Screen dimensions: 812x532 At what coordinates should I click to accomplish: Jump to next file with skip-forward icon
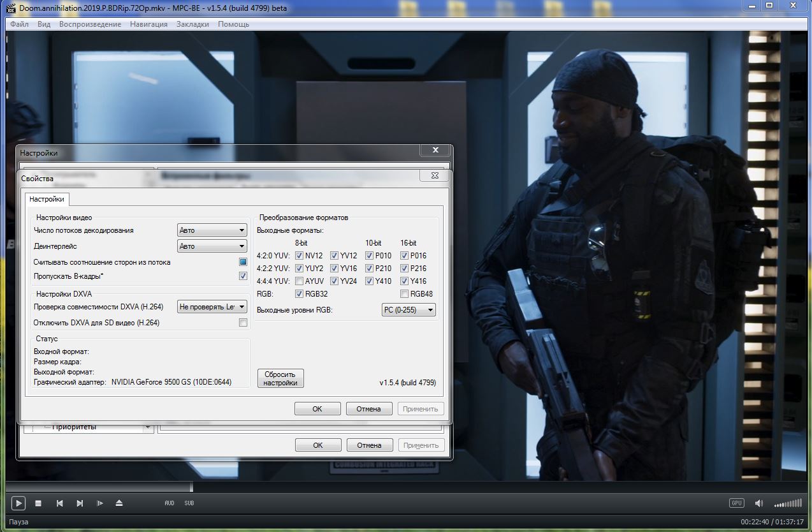point(80,503)
